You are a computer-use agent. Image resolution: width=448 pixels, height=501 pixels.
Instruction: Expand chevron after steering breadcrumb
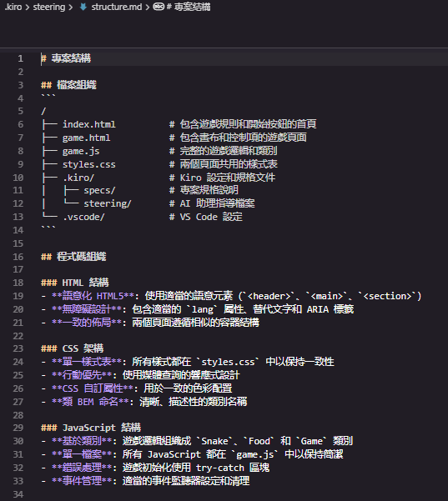coord(70,7)
